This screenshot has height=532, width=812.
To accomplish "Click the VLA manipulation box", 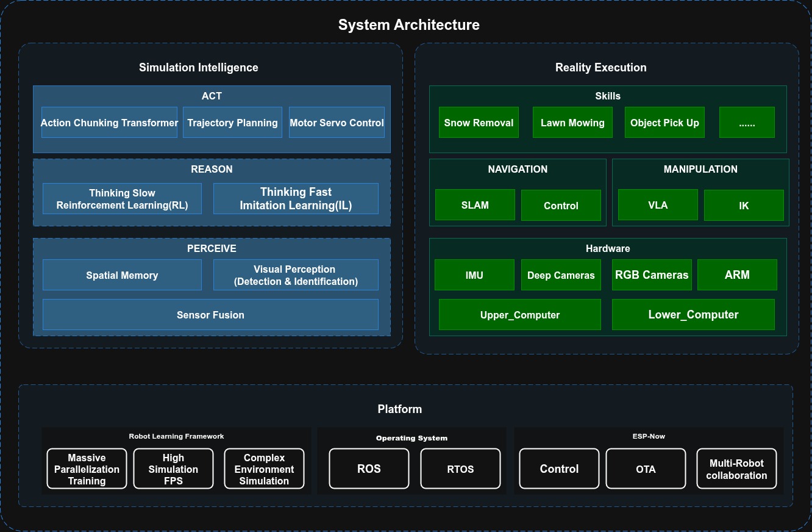I will pos(658,205).
